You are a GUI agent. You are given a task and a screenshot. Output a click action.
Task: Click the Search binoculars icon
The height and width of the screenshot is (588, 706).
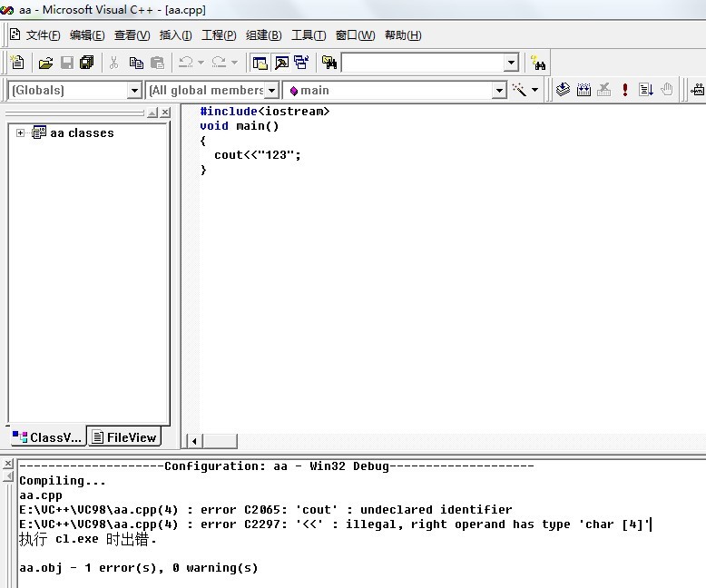(539, 63)
